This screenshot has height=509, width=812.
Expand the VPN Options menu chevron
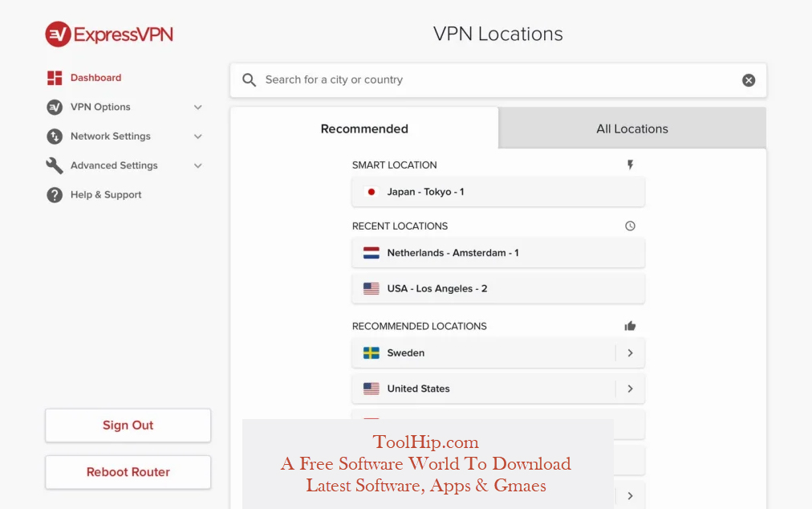198,108
